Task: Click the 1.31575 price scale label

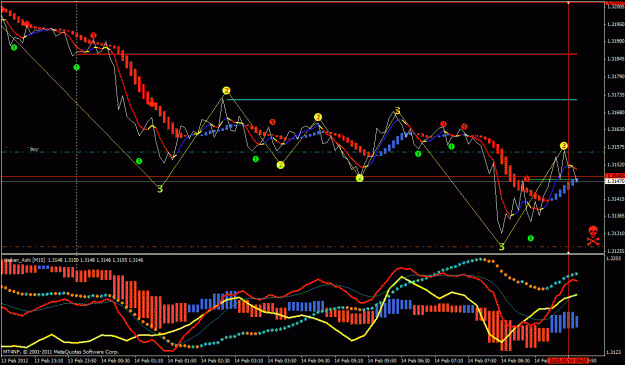Action: (615, 147)
